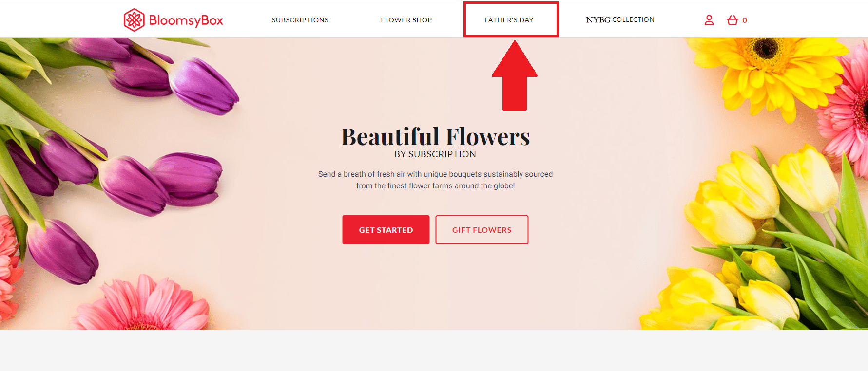This screenshot has height=371, width=868.
Task: Click the cart item count number
Action: [744, 20]
